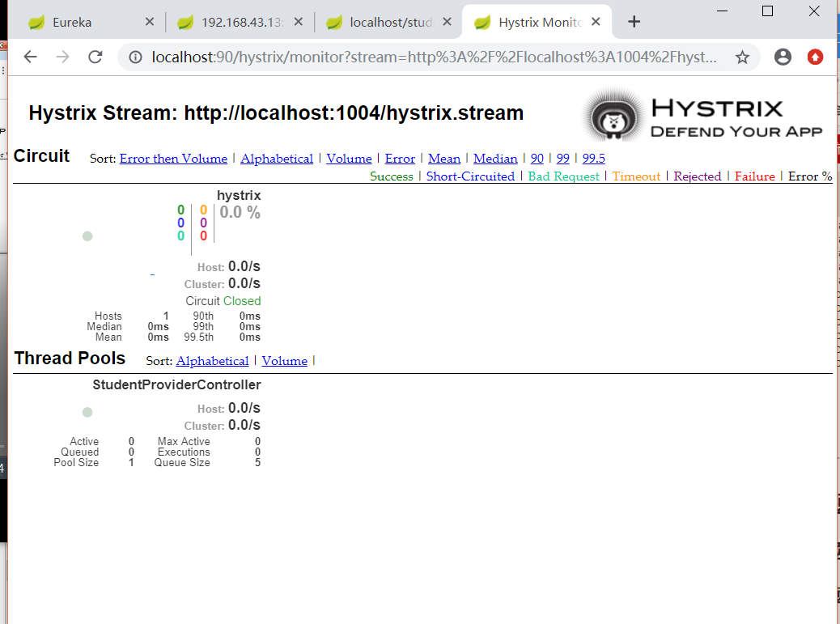Close the localhost/stud tab
The height and width of the screenshot is (624, 840).
pyautogui.click(x=448, y=21)
